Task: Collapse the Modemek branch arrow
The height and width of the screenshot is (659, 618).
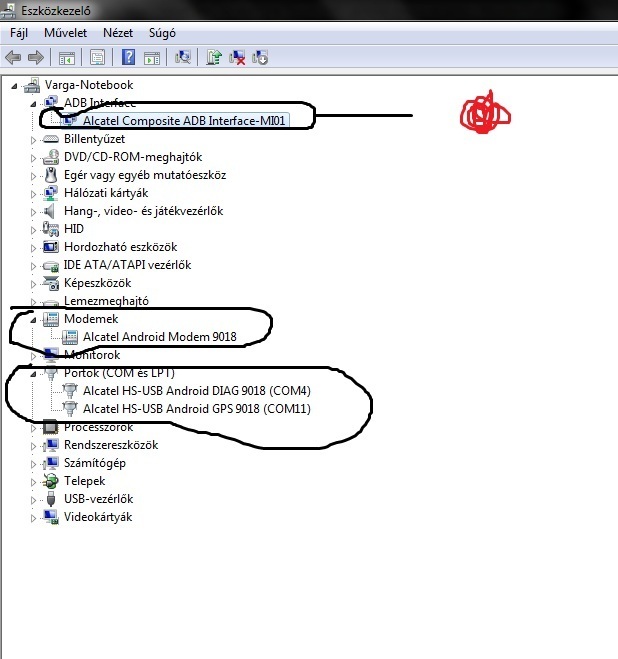Action: [x=33, y=320]
